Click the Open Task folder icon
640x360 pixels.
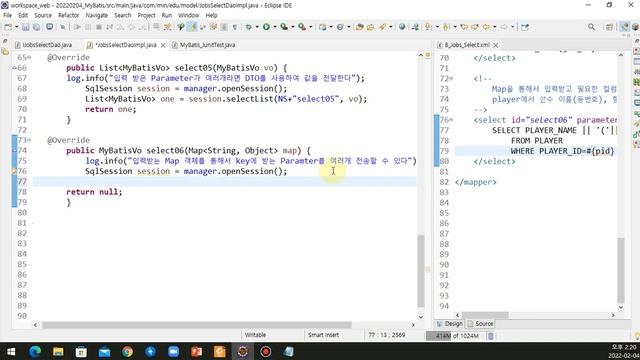pyautogui.click(x=370, y=27)
